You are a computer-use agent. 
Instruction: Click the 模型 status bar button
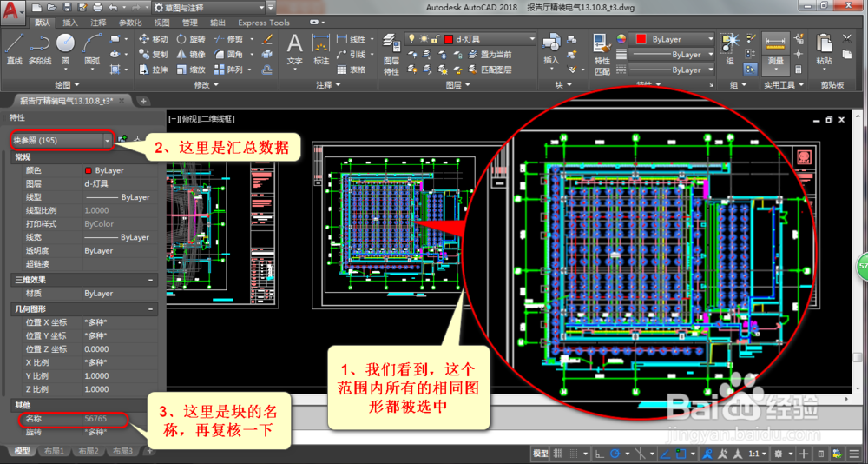click(x=540, y=453)
